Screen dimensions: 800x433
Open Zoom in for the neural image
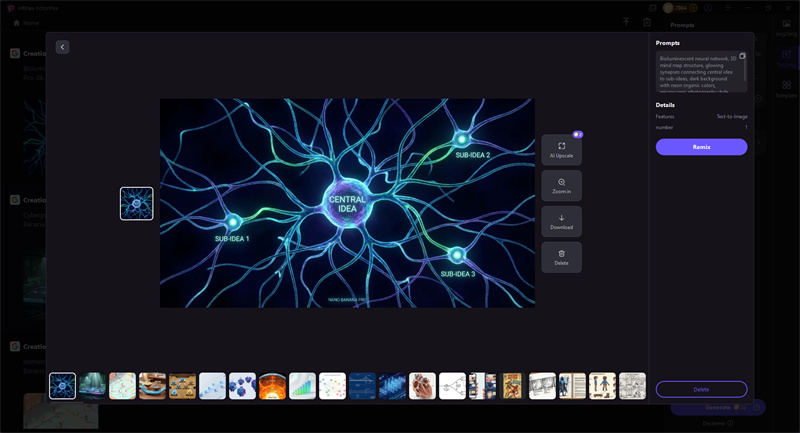(561, 186)
